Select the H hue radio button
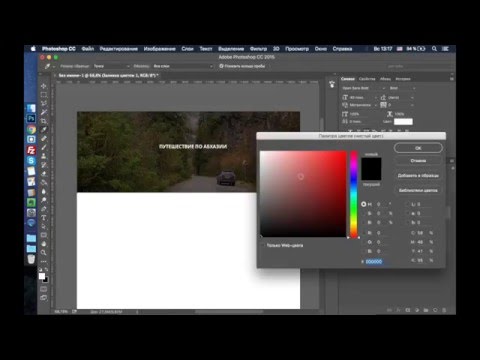480x360 pixels. tap(363, 204)
